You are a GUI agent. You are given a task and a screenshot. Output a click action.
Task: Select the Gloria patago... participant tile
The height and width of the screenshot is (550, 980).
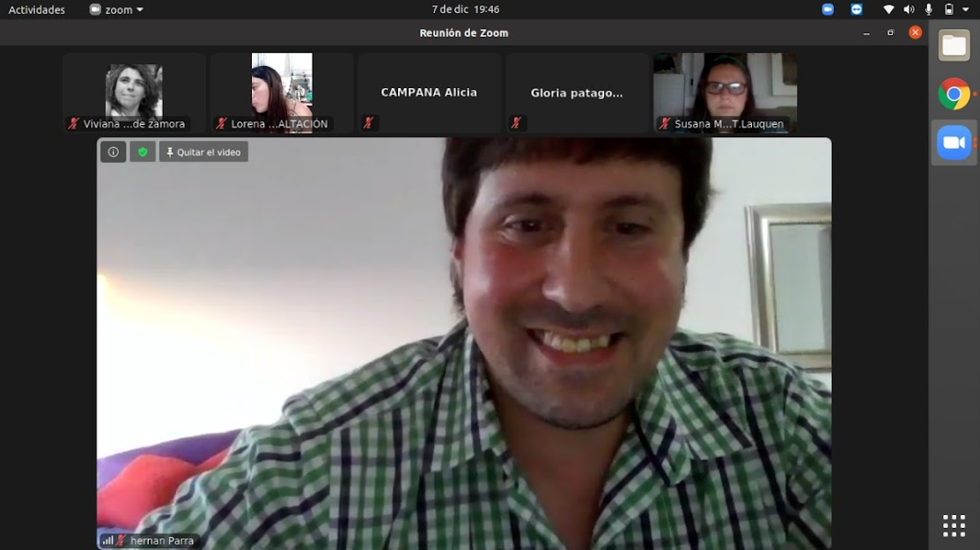(x=577, y=92)
